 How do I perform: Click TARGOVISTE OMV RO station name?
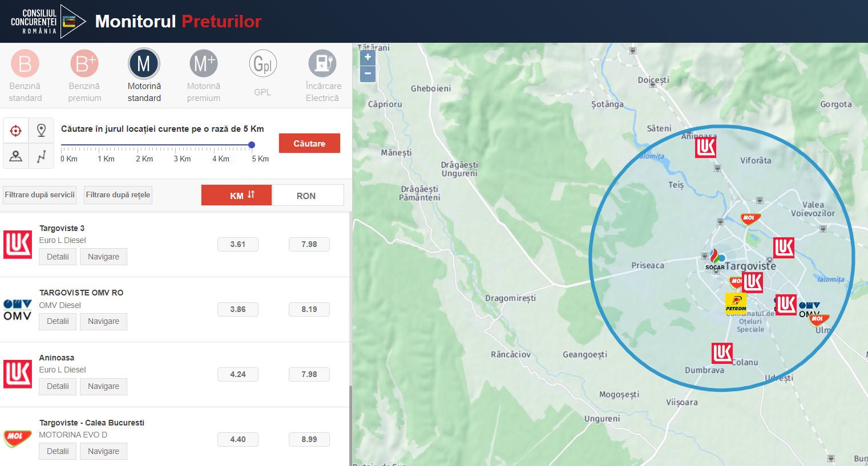click(81, 293)
